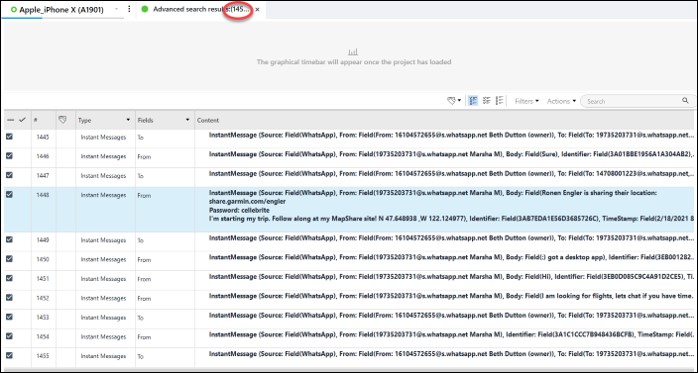Screen dimensions: 698x373
Task: Open the Actions dropdown
Action: click(x=561, y=101)
